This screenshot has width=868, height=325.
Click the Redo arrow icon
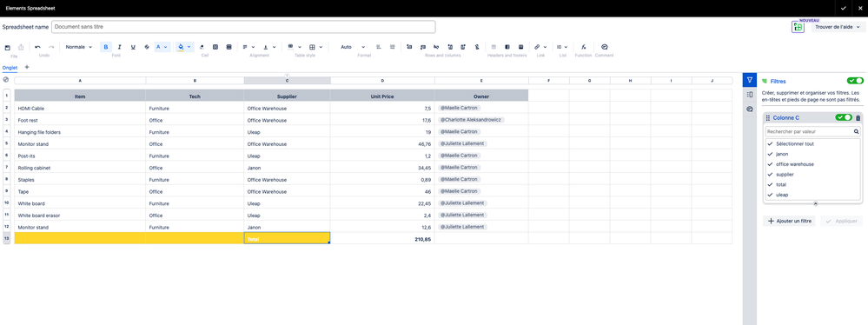51,47
